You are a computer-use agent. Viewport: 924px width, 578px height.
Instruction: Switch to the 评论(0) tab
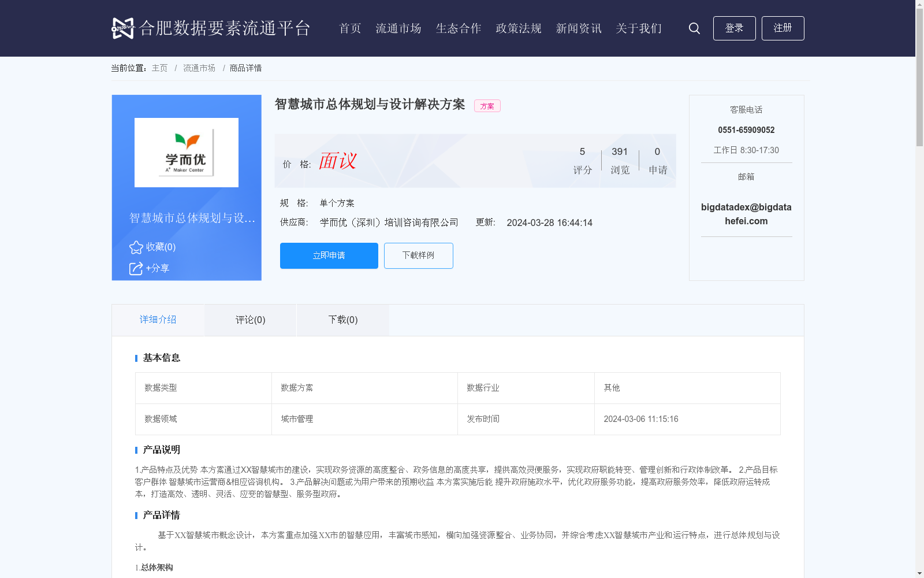[x=249, y=320]
